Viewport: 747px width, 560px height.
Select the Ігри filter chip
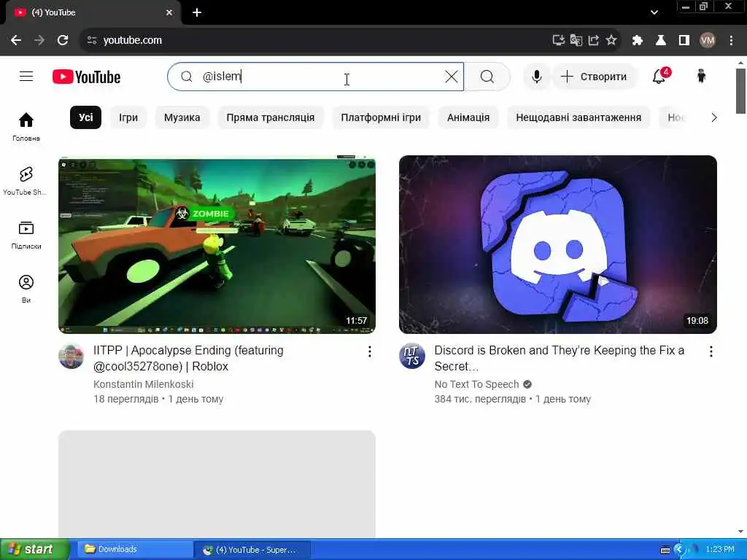click(128, 117)
